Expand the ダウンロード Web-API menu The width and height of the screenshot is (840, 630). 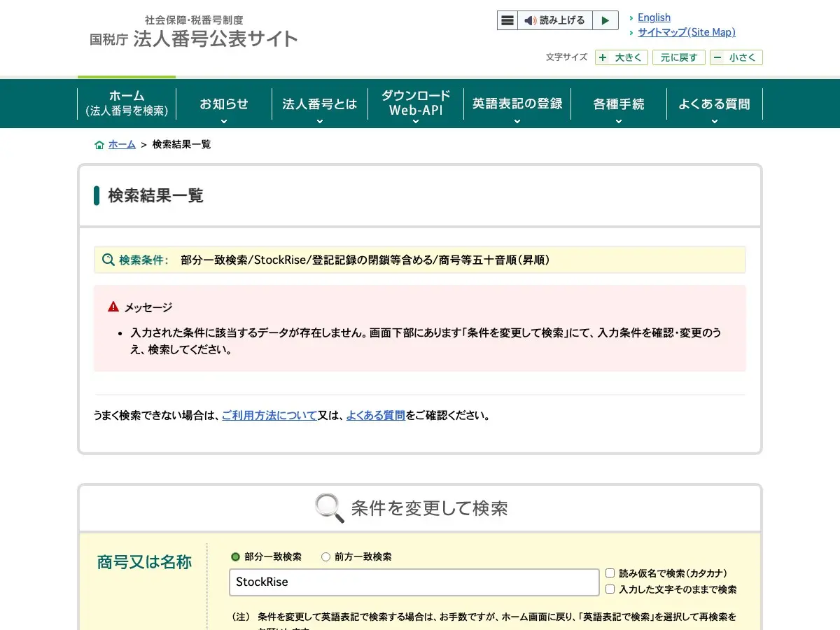(x=416, y=104)
